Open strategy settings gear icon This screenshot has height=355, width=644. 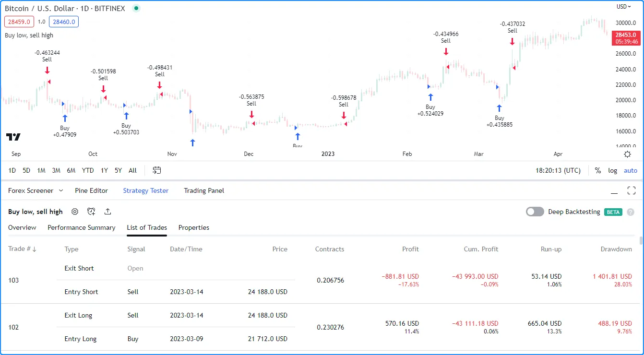pyautogui.click(x=75, y=212)
